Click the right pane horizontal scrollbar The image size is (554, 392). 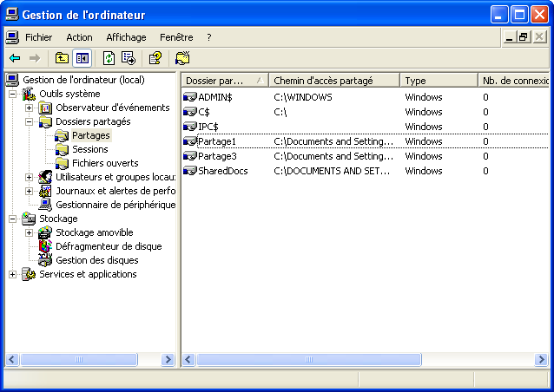(365, 359)
